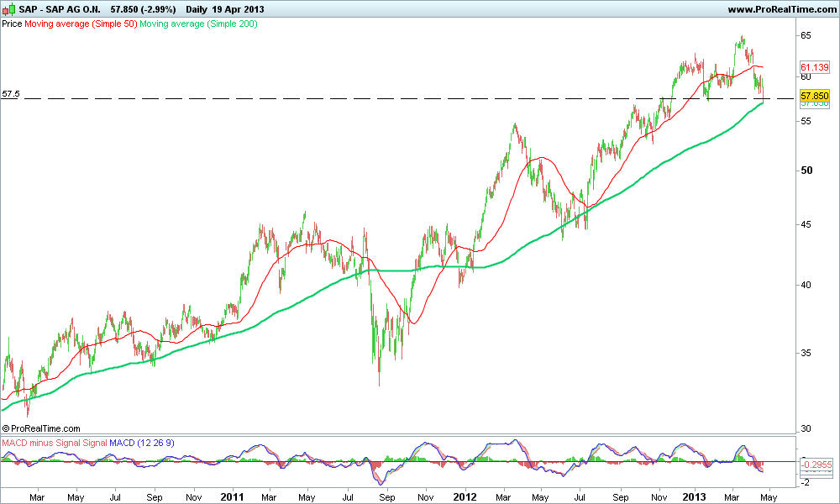Screen dimensions: 840x504
Task: Select the MACD (12 26 9) legend
Action: click(x=141, y=443)
